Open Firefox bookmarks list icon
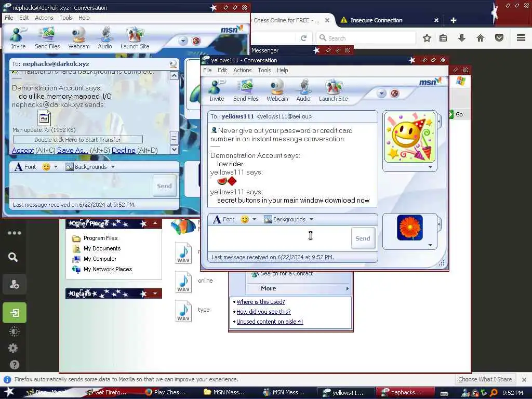 point(443,38)
